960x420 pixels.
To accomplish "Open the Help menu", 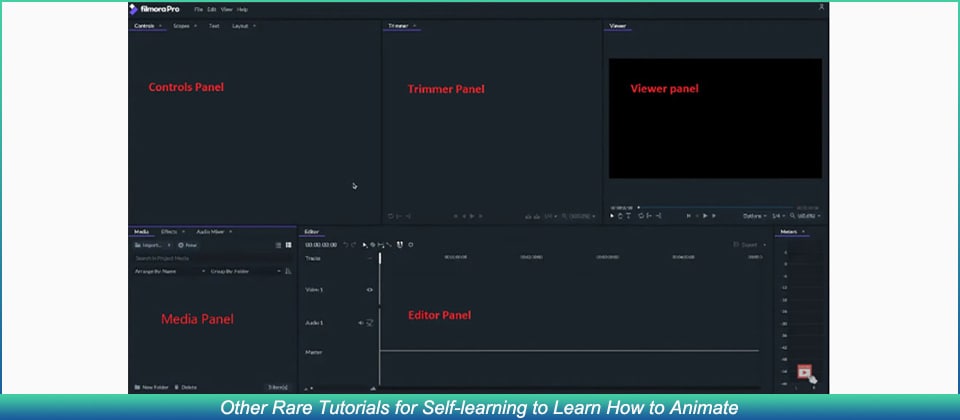I will pos(242,10).
